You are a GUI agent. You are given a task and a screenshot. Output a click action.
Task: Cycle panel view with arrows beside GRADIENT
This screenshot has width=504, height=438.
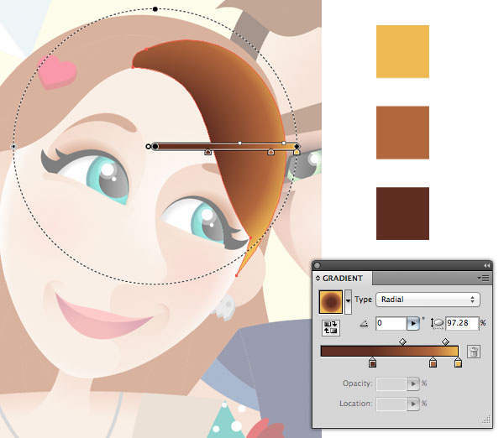[318, 279]
